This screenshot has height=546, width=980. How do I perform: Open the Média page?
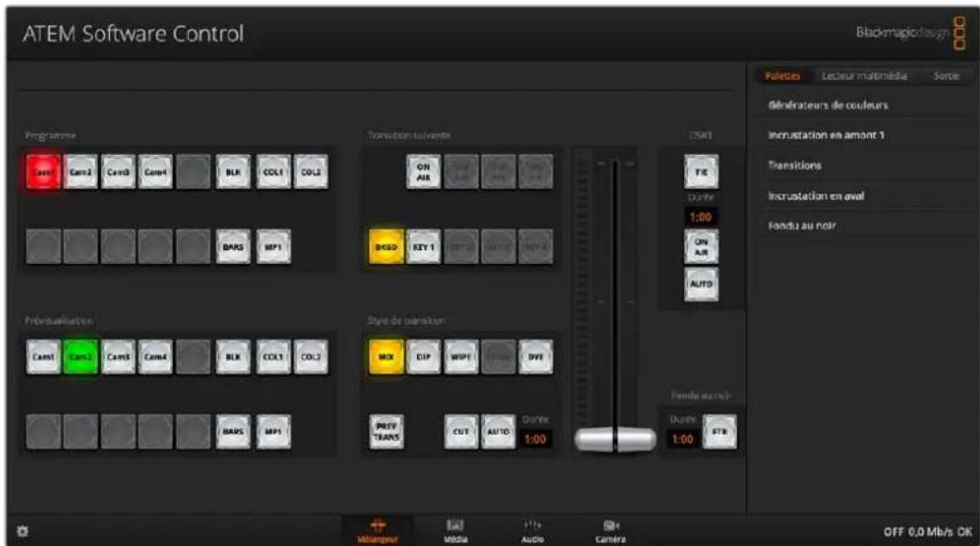[x=455, y=531]
